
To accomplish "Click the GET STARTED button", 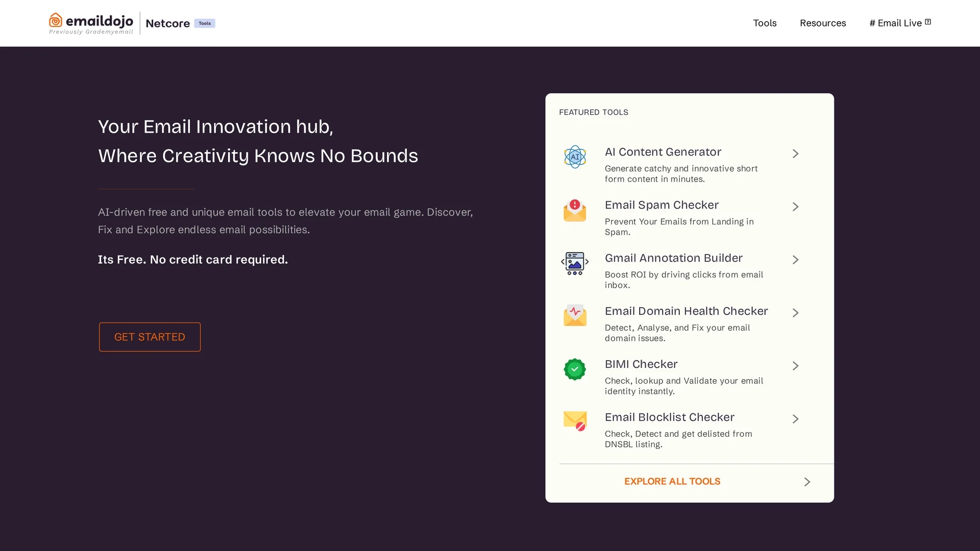I will (x=150, y=337).
